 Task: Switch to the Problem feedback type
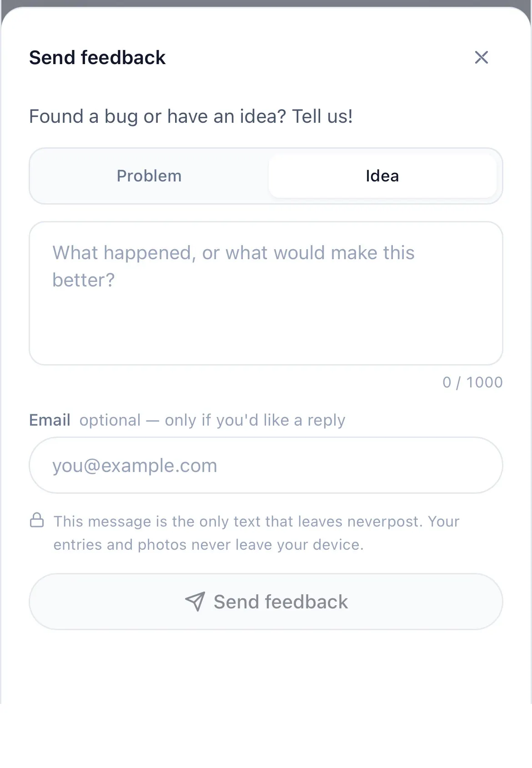(x=149, y=176)
